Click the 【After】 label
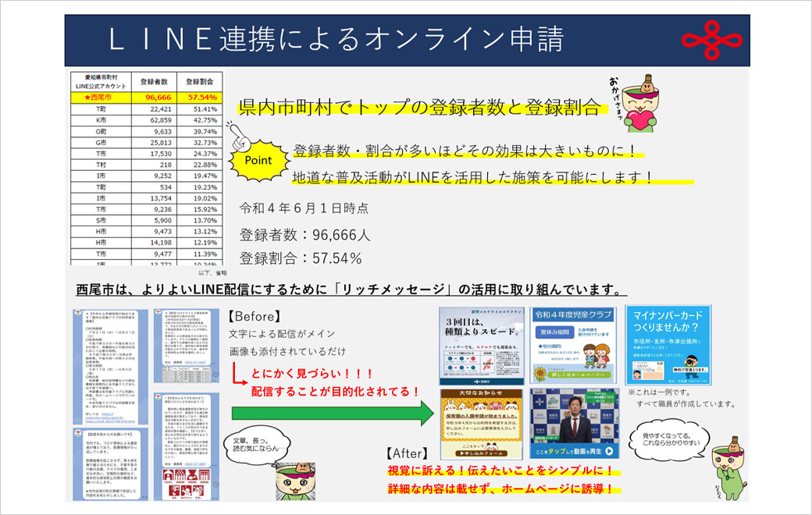 (407, 453)
